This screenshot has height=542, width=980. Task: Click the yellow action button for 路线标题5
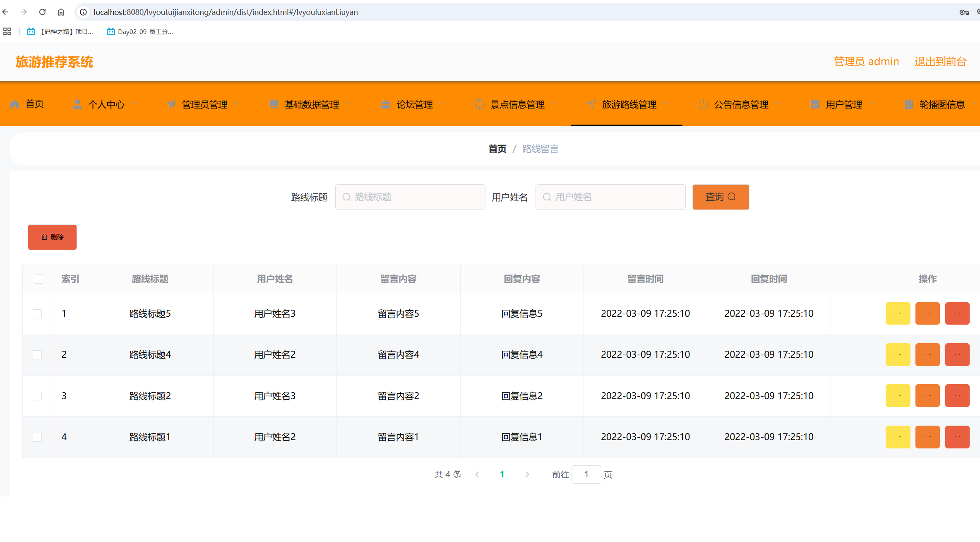pyautogui.click(x=898, y=313)
